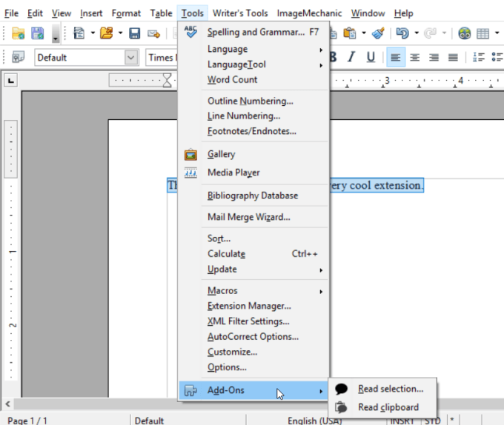504x425 pixels.
Task: Open the Open-file dropdown arrow
Action: (121, 33)
